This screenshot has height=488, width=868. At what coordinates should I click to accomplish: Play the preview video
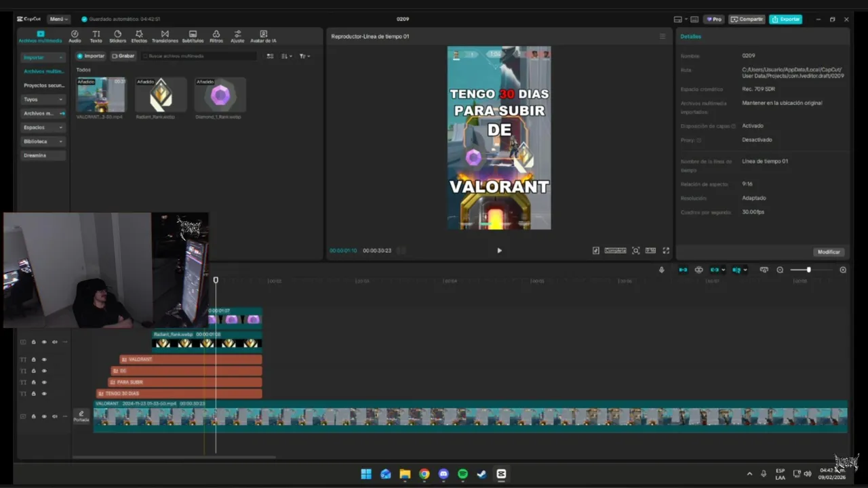[x=499, y=251]
